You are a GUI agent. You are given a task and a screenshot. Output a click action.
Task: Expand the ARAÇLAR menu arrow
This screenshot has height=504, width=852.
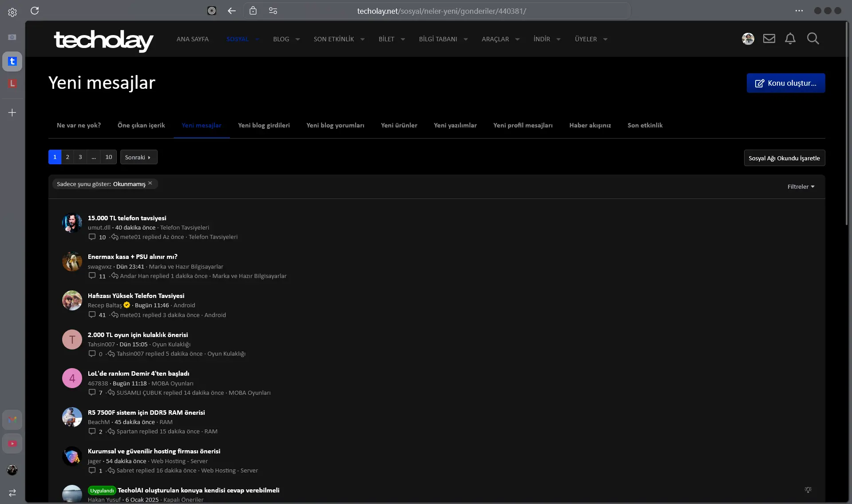tap(517, 39)
